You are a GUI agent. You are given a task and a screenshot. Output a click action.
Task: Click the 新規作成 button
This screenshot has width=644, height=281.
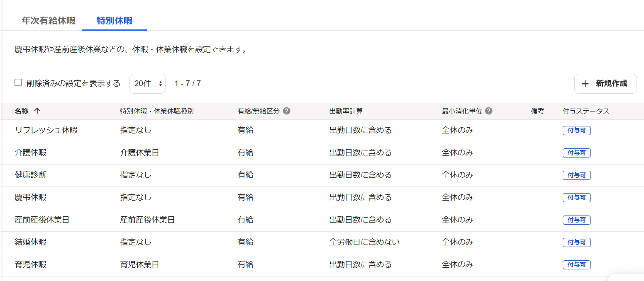pos(605,84)
